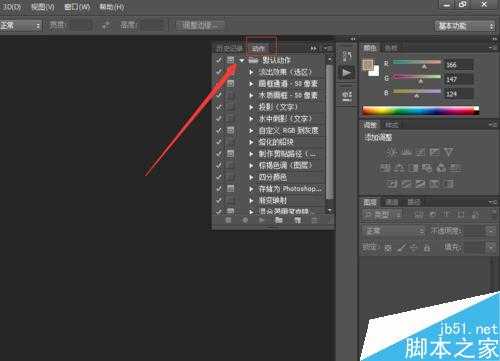Toggle dialog box for 存储为 Photoshop action
This screenshot has height=361, width=500.
point(230,189)
